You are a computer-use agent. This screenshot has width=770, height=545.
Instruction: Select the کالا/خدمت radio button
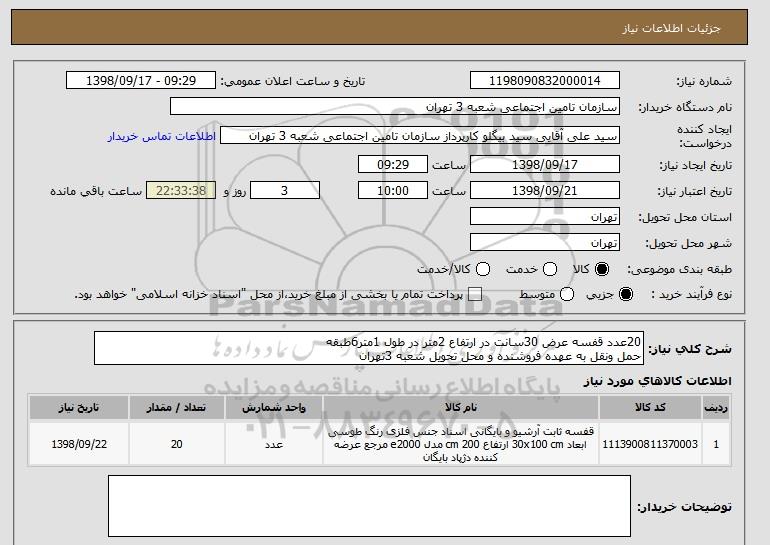pos(483,269)
